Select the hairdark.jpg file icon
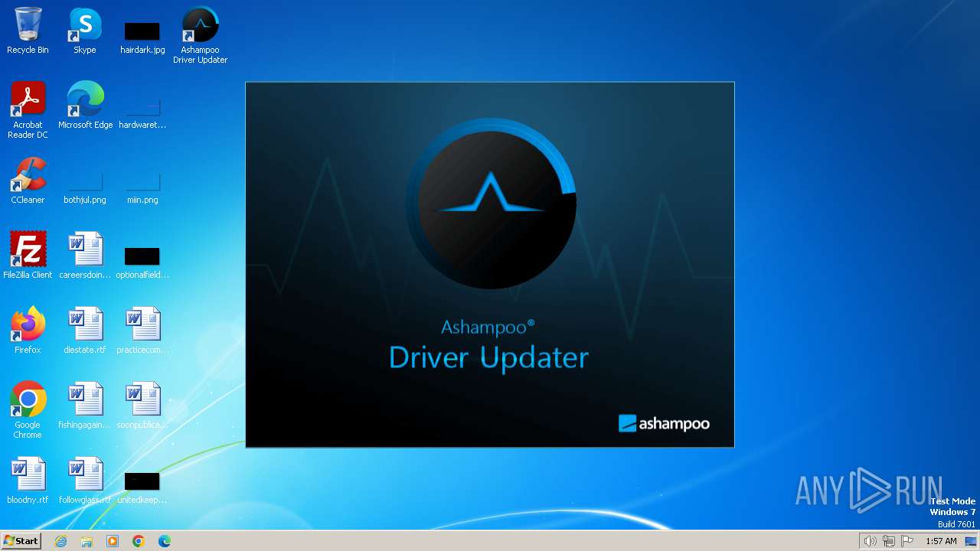980x551 pixels. point(142,37)
